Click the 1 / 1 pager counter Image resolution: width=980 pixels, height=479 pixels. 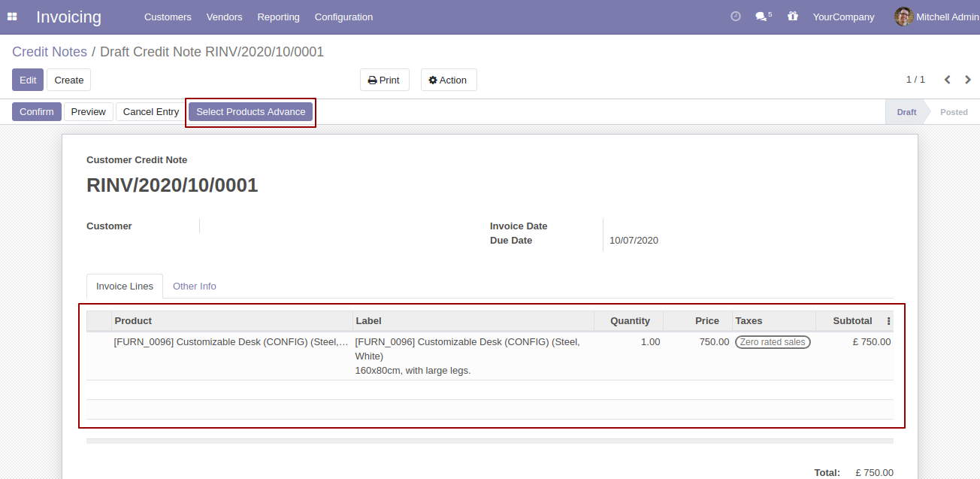[915, 80]
